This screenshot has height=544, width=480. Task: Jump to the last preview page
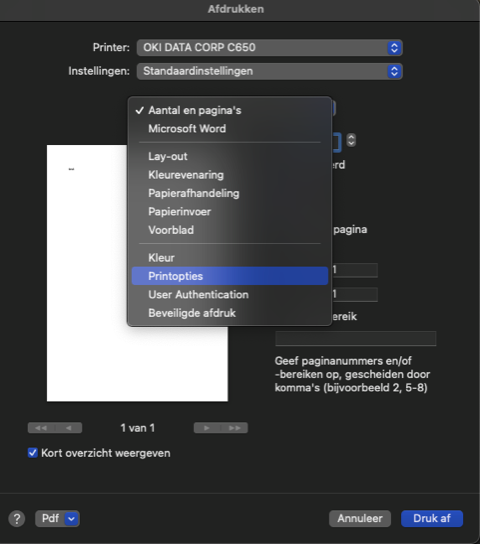(x=234, y=428)
